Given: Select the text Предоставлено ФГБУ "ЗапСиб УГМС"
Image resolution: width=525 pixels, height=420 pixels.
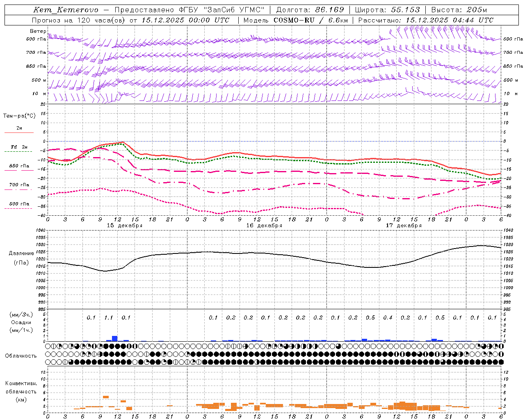Looking at the screenshot, I should 189,10.
